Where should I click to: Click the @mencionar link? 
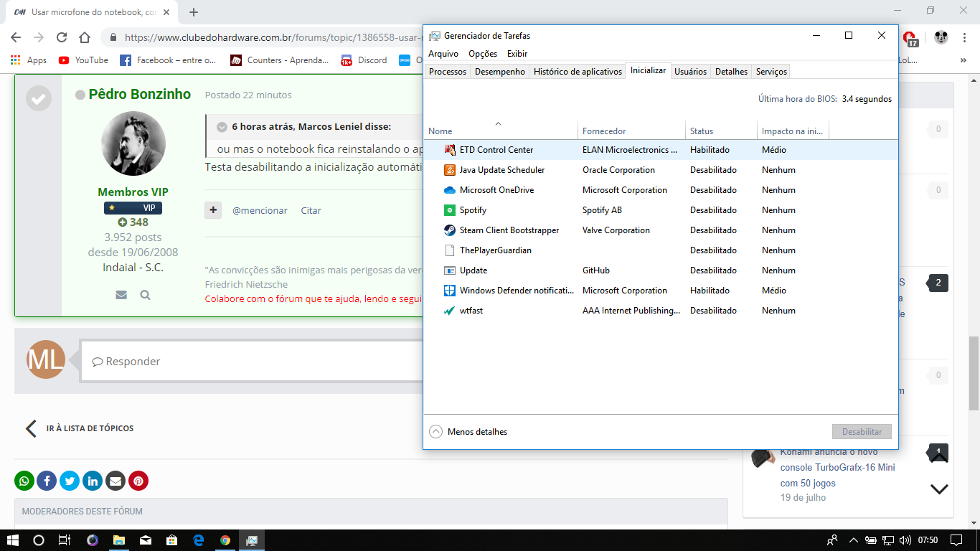coord(260,210)
